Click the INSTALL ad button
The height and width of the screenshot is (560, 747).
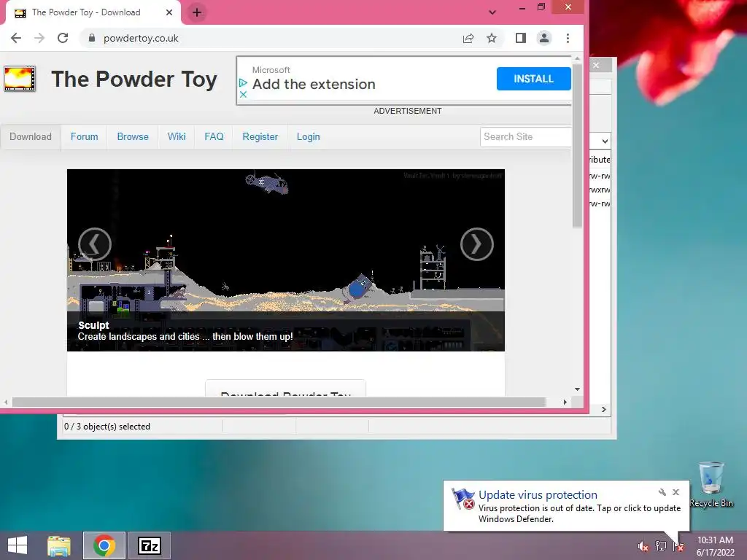point(533,79)
